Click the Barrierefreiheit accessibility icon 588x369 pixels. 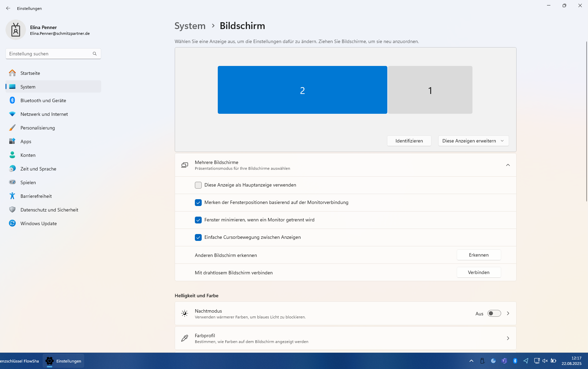12,196
